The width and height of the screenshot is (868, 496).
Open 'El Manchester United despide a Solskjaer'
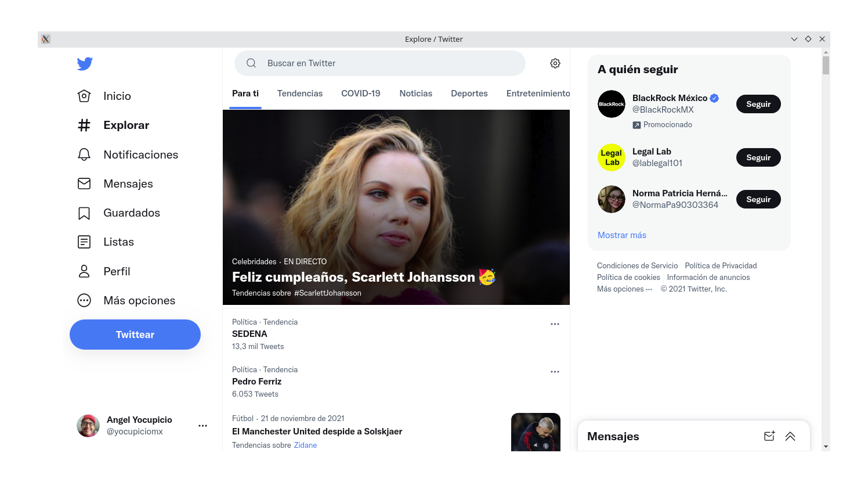317,432
